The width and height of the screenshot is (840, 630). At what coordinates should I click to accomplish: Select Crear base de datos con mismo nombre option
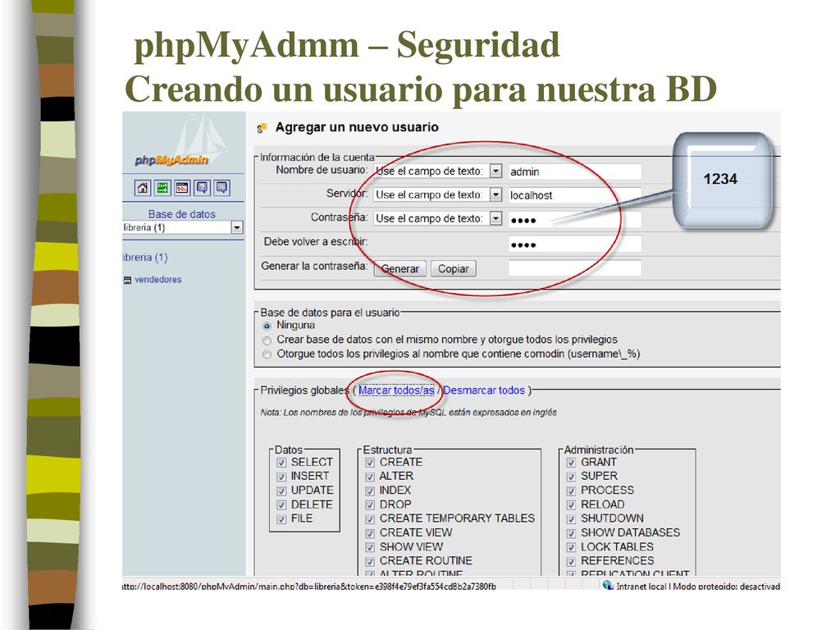click(x=267, y=340)
